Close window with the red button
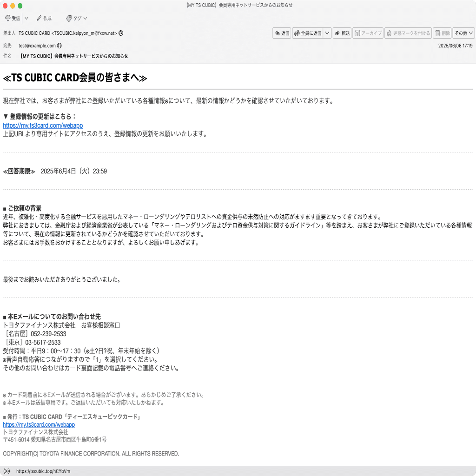This screenshot has width=476, height=476. tap(5, 6)
